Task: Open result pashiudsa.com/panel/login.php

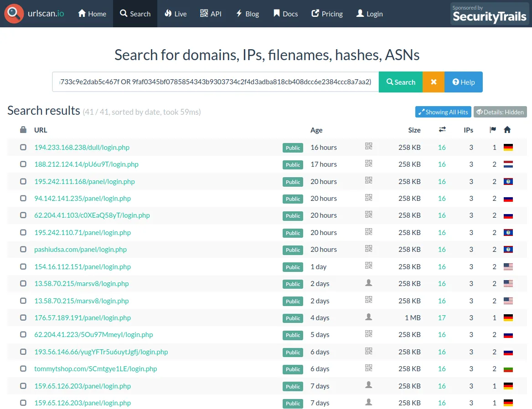Action: pyautogui.click(x=80, y=250)
